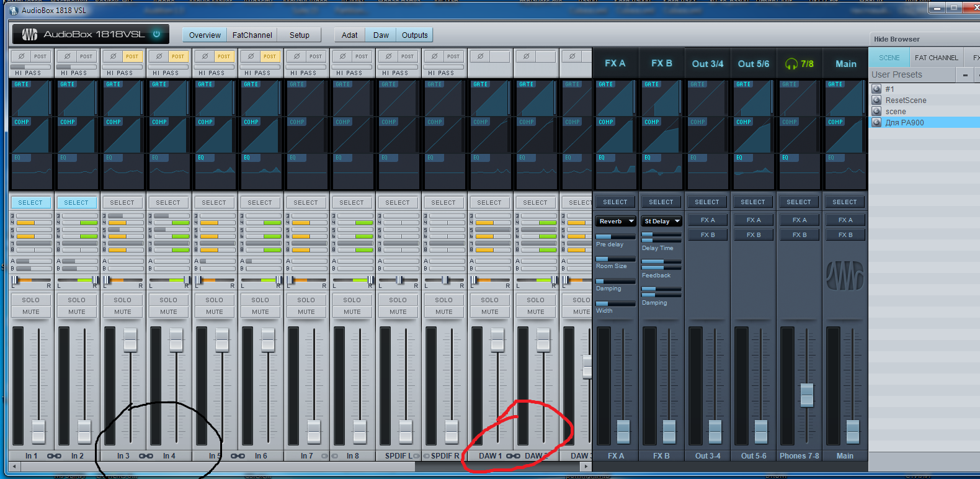Open the EQ graph on the In 5 channel
The image size is (980, 479).
[x=215, y=171]
